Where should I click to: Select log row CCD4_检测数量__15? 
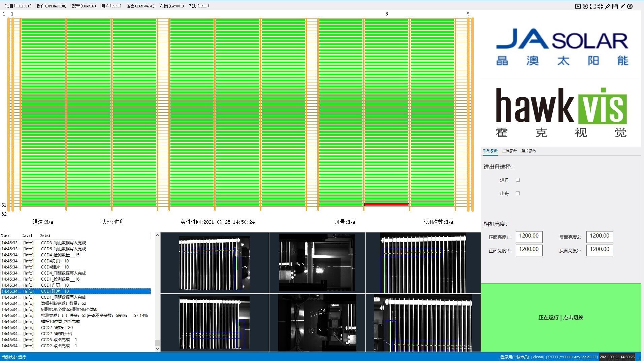tap(76, 255)
